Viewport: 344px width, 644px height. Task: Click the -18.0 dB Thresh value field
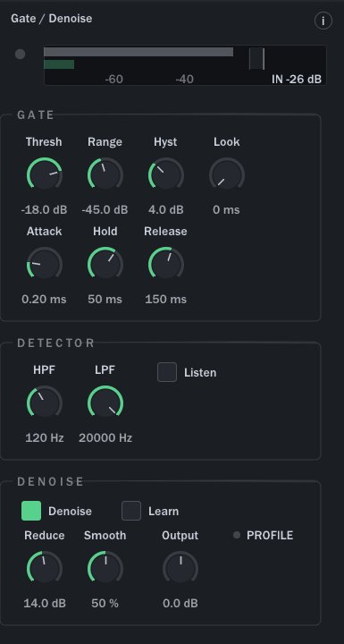tap(45, 210)
